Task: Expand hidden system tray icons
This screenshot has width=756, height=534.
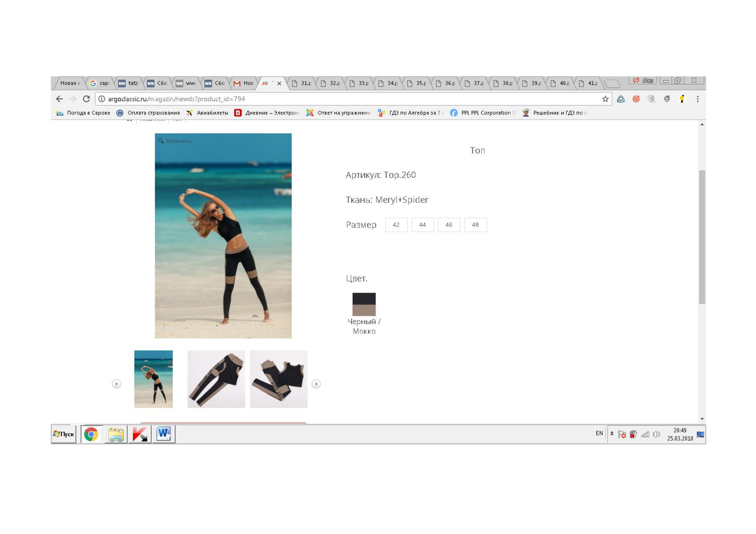Action: point(612,434)
